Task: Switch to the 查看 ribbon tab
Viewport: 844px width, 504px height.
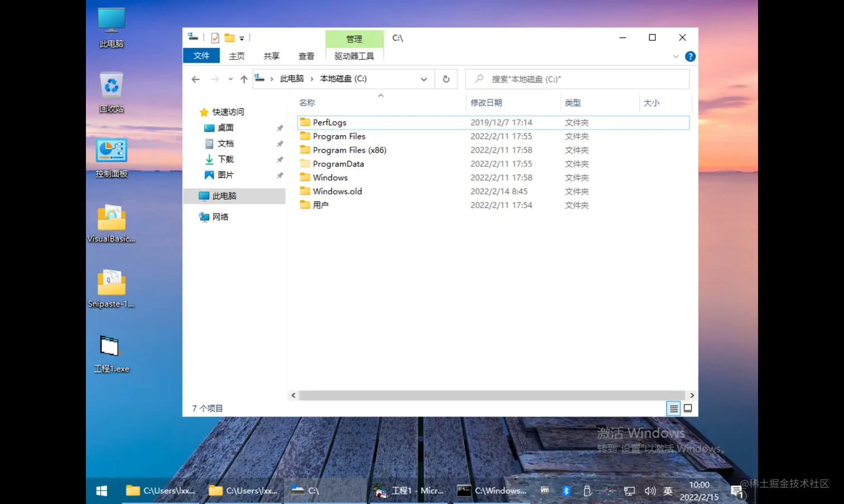Action: (x=306, y=56)
